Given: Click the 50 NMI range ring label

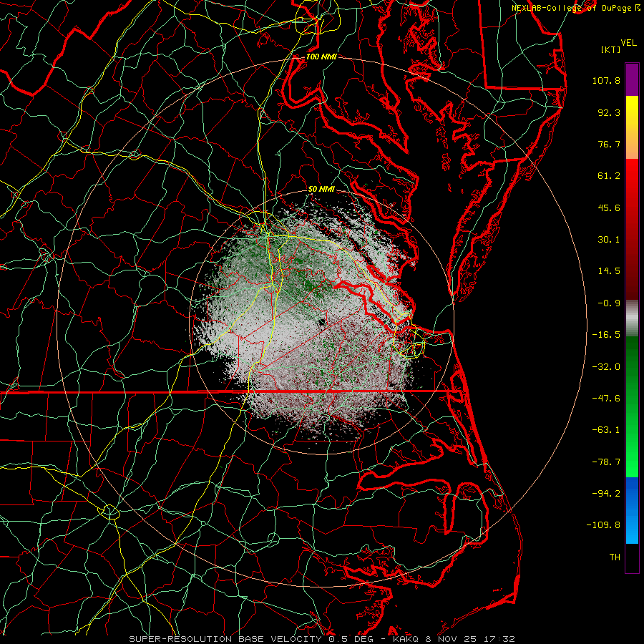Looking at the screenshot, I should tap(321, 189).
